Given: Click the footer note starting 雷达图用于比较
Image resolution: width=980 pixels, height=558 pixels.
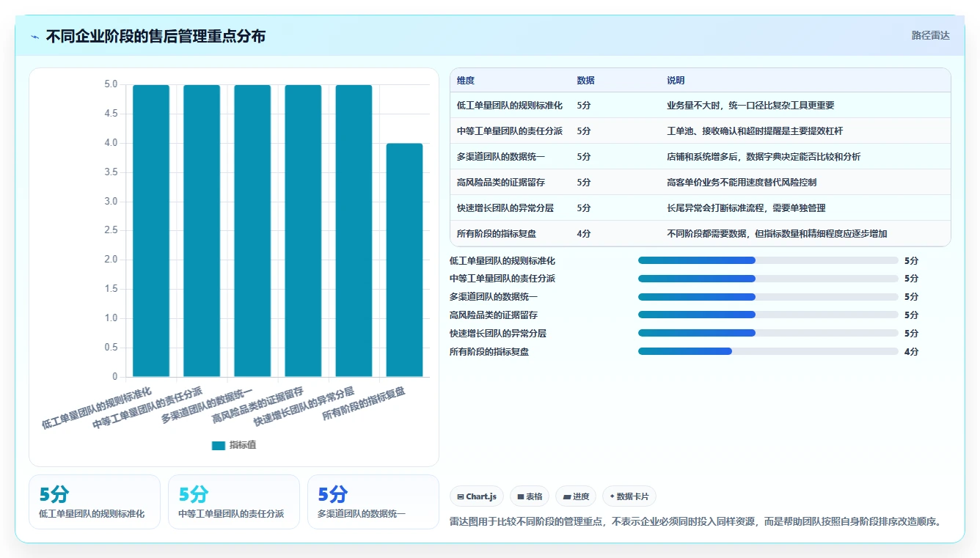Looking at the screenshot, I should [695, 522].
